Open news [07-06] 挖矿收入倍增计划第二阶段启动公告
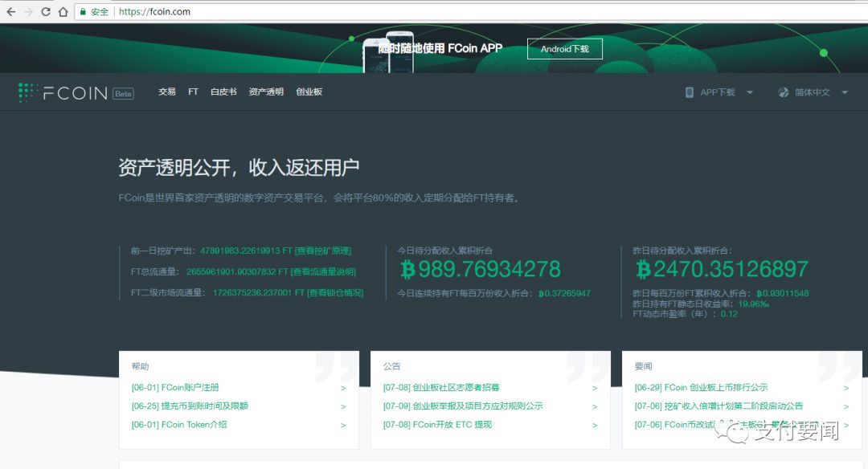This screenshot has height=469, width=868. 719,406
